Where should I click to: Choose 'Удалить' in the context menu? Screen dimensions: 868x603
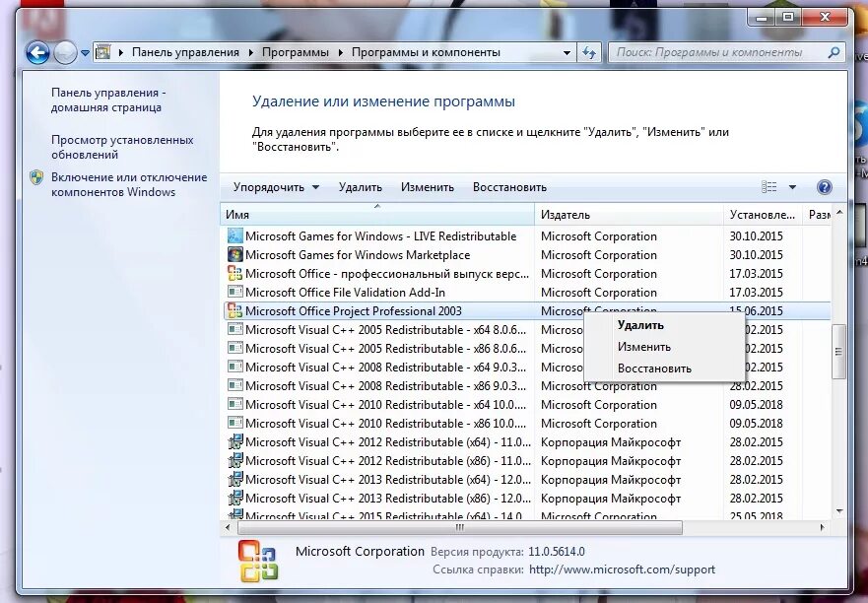(x=663, y=325)
